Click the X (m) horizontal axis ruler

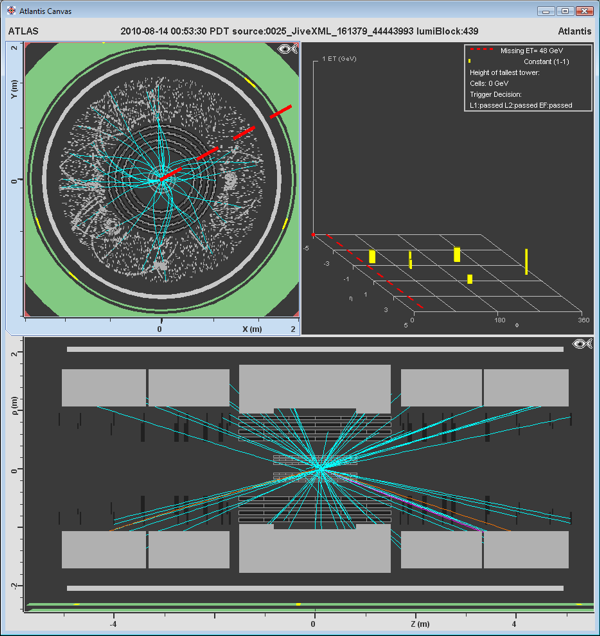[x=160, y=328]
